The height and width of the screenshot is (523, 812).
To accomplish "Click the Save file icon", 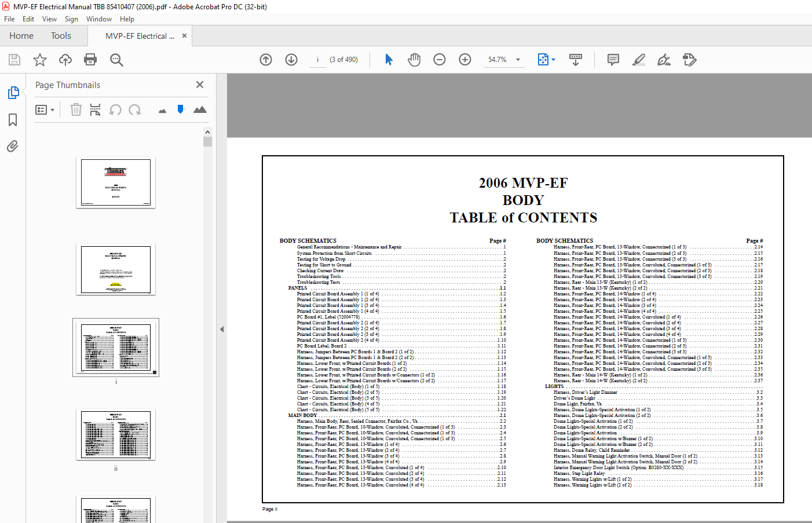I will pyautogui.click(x=14, y=60).
